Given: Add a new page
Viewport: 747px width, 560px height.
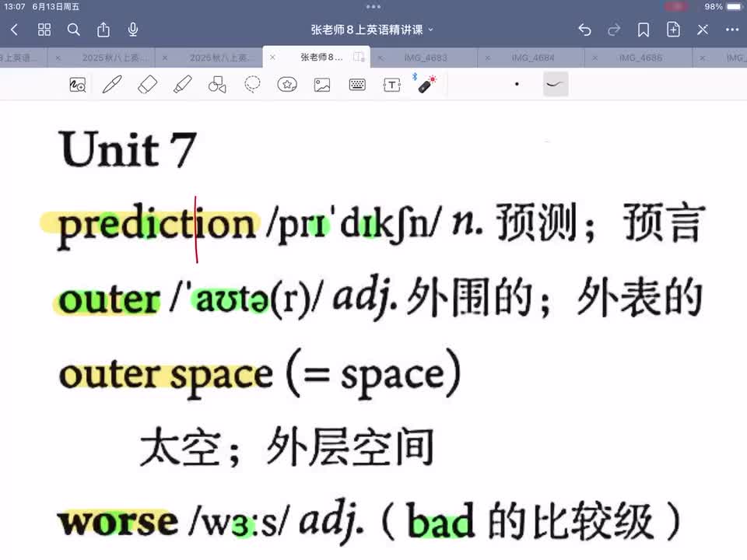Looking at the screenshot, I should [673, 30].
